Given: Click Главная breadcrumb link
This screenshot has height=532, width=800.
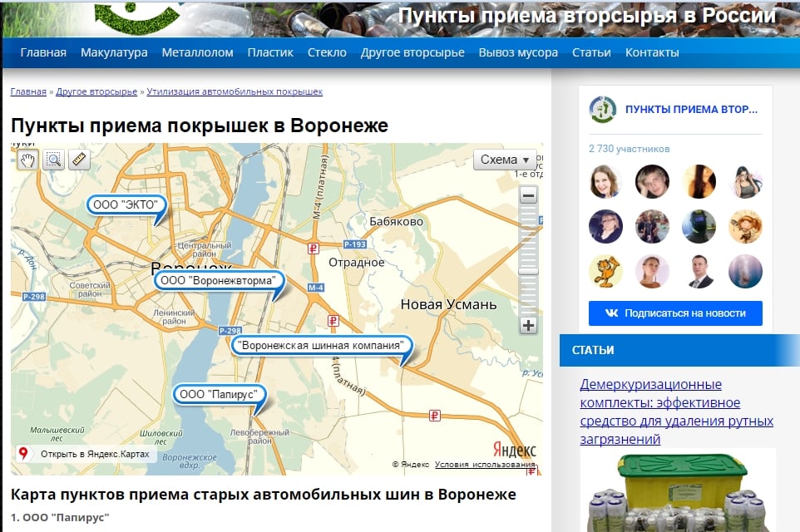Looking at the screenshot, I should [x=28, y=91].
